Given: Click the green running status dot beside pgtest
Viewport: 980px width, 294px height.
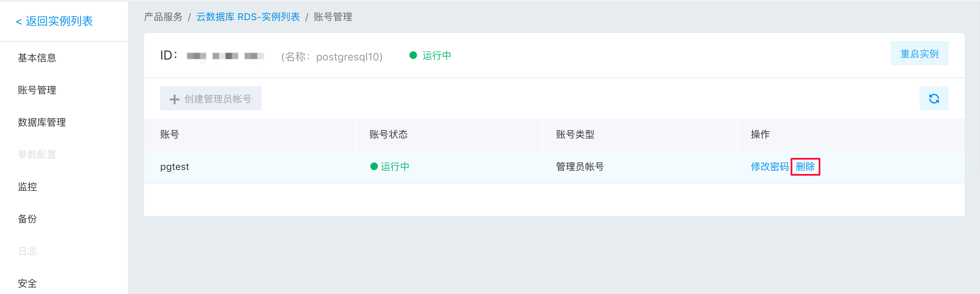Looking at the screenshot, I should pos(374,166).
